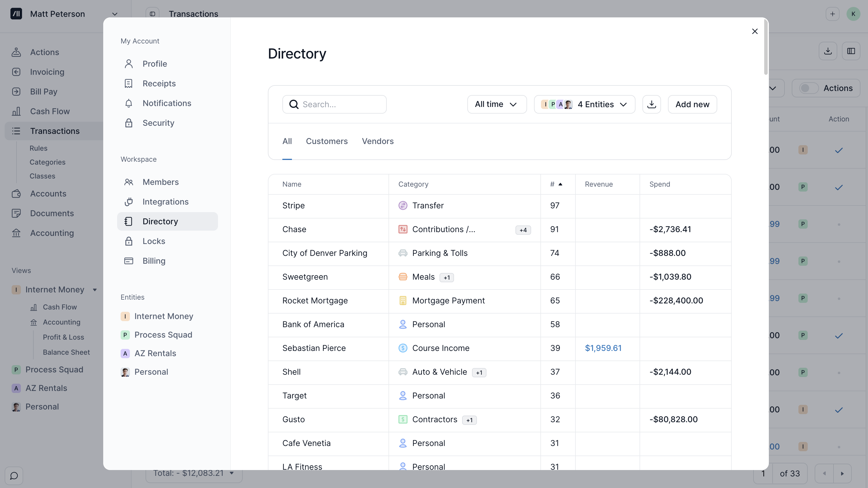The height and width of the screenshot is (488, 868).
Task: Open Receipts from the account sidebar
Action: click(159, 83)
